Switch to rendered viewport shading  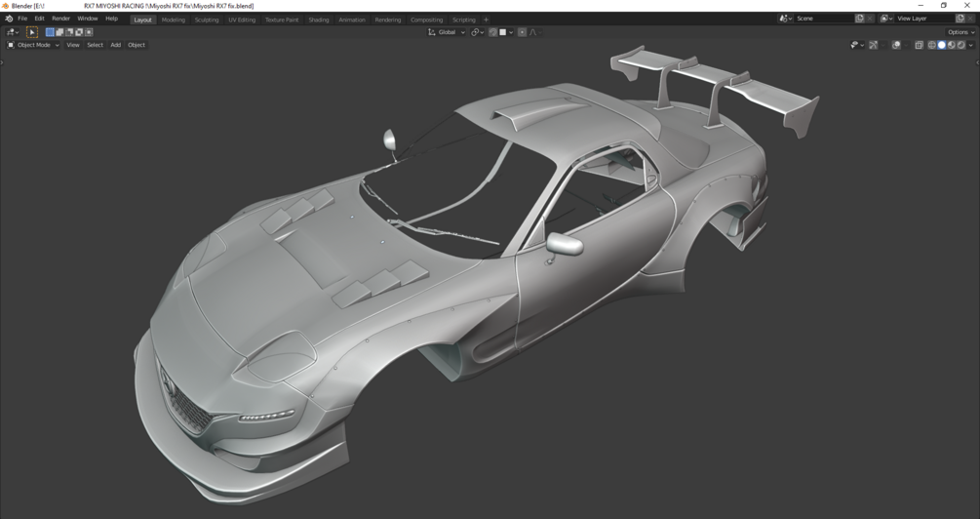point(961,45)
